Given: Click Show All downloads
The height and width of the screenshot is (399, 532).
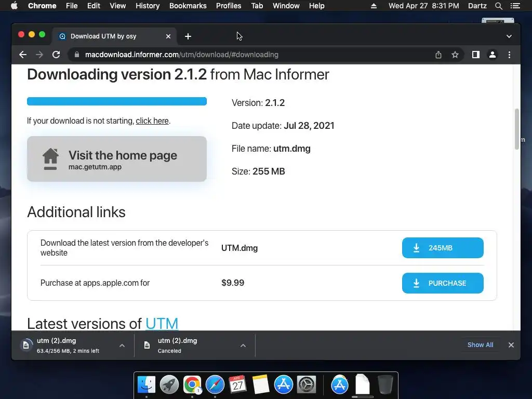Looking at the screenshot, I should (480, 345).
